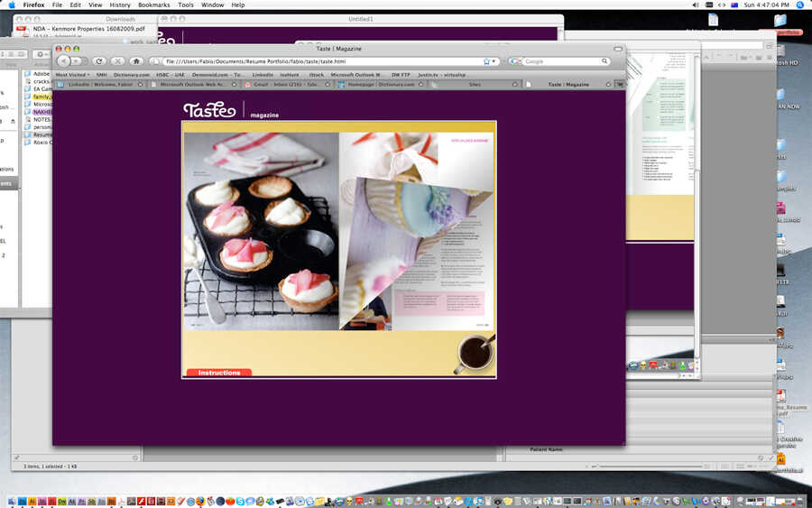Select NDA - Kenmore Properties PDF in Downloads
The image size is (812, 508).
[88, 30]
